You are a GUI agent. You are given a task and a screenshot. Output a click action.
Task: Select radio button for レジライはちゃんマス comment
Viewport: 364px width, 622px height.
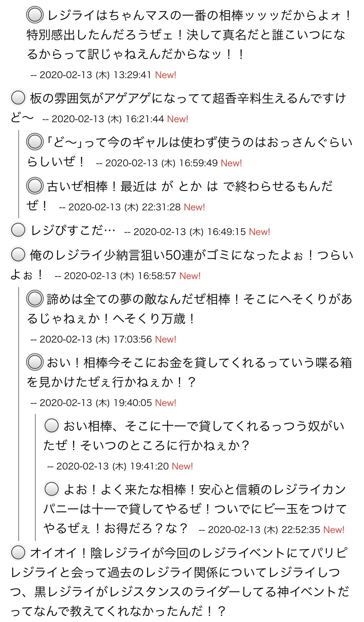point(34,15)
